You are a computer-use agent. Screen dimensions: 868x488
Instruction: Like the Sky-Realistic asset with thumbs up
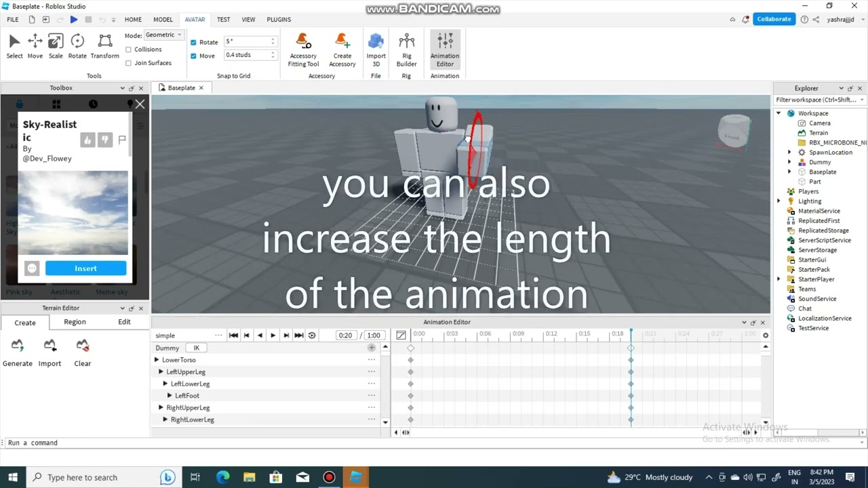point(87,140)
